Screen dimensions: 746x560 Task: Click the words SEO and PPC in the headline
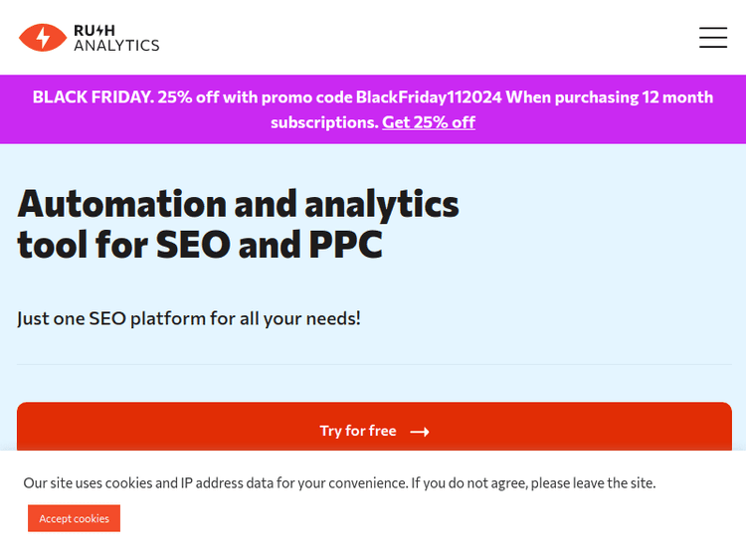(x=269, y=245)
